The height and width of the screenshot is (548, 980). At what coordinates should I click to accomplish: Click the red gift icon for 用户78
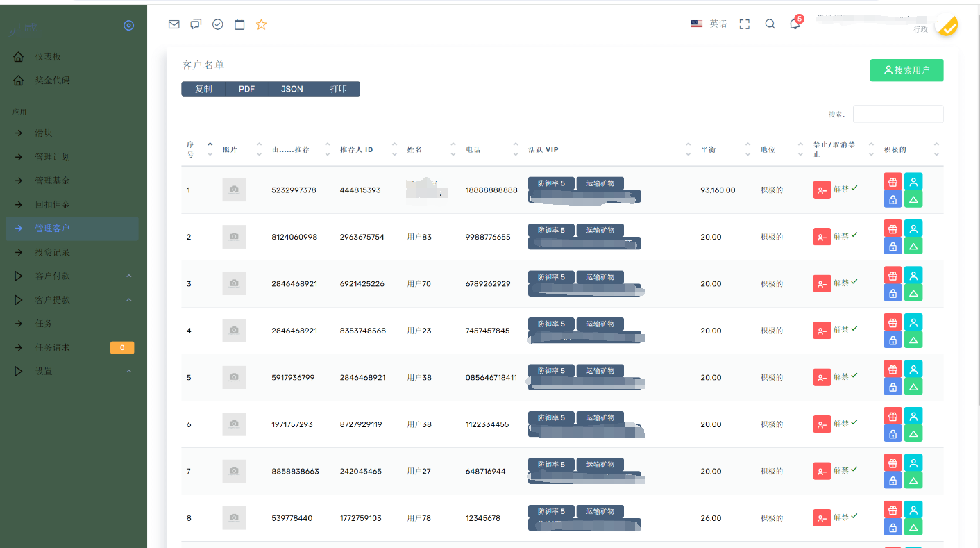pyautogui.click(x=893, y=510)
